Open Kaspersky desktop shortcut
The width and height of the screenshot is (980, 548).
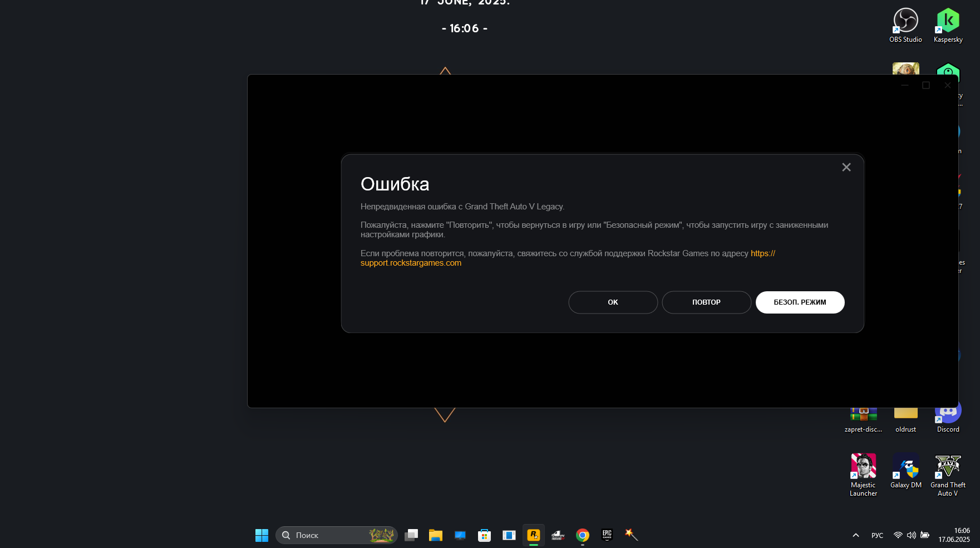pyautogui.click(x=948, y=26)
